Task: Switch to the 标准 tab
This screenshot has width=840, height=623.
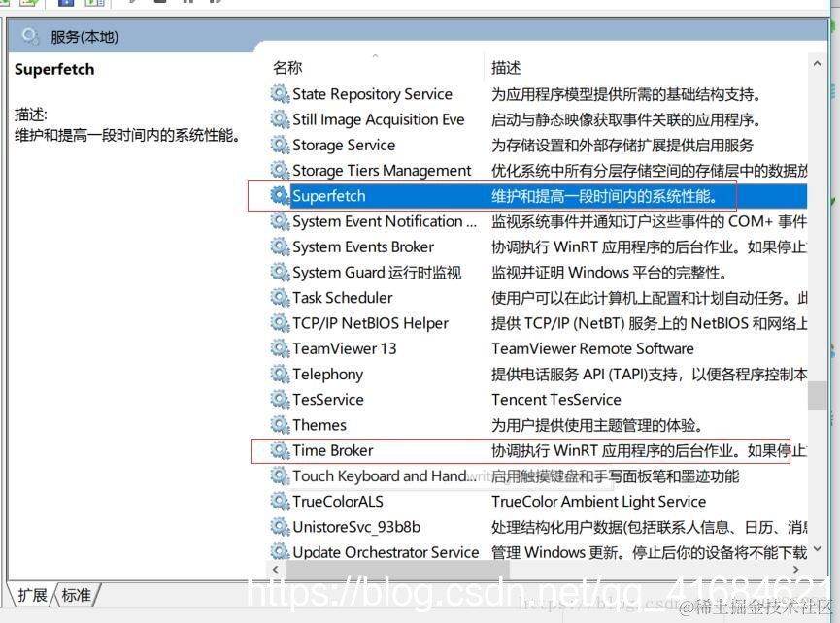Action: [76, 595]
